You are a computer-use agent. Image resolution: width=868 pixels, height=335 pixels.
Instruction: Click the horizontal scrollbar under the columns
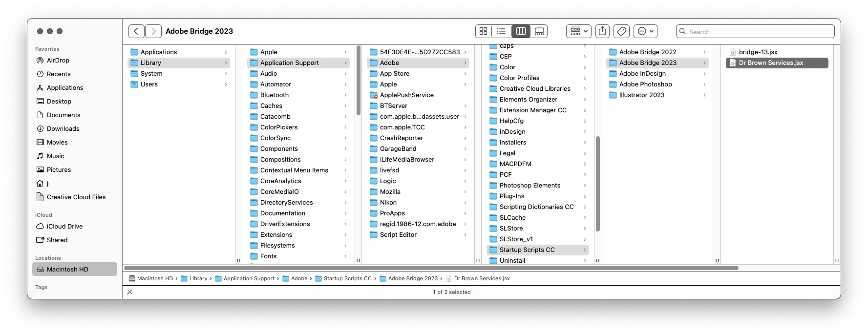(431, 268)
